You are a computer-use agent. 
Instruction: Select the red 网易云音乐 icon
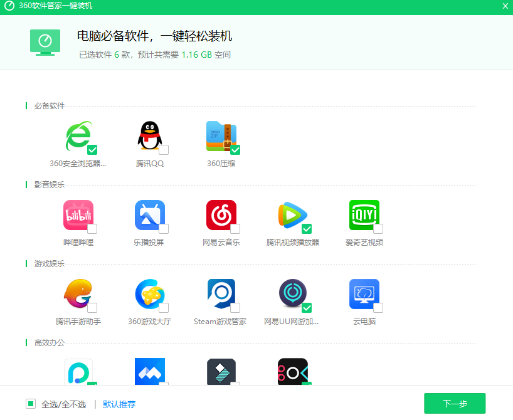tap(221, 215)
